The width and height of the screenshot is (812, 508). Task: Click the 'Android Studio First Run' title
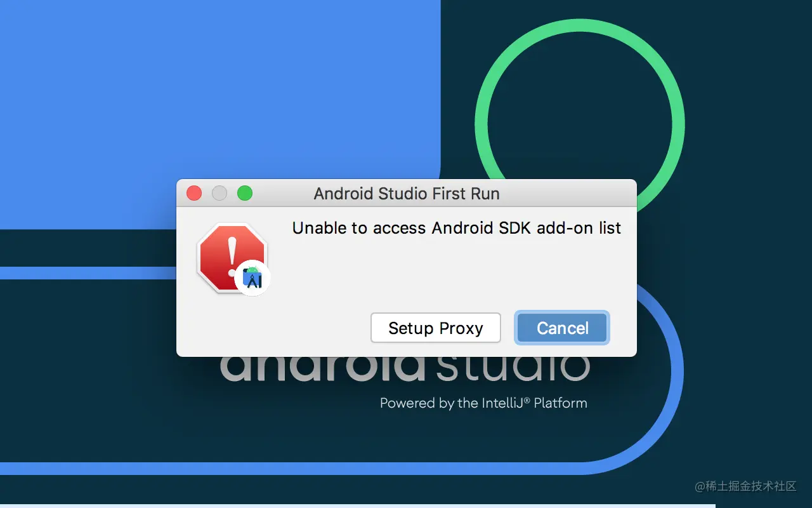pyautogui.click(x=407, y=194)
